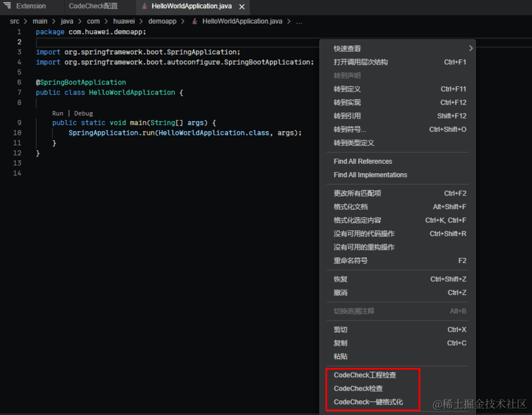Choose Find All Implementations
The width and height of the screenshot is (532, 415).
point(397,175)
